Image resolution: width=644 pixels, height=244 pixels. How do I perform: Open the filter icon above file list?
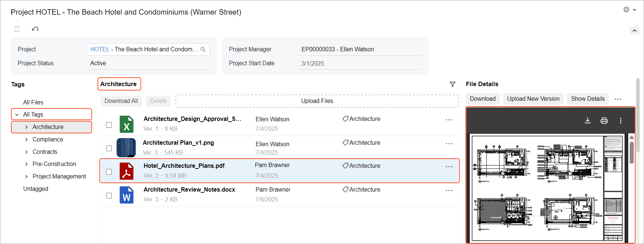coord(453,84)
